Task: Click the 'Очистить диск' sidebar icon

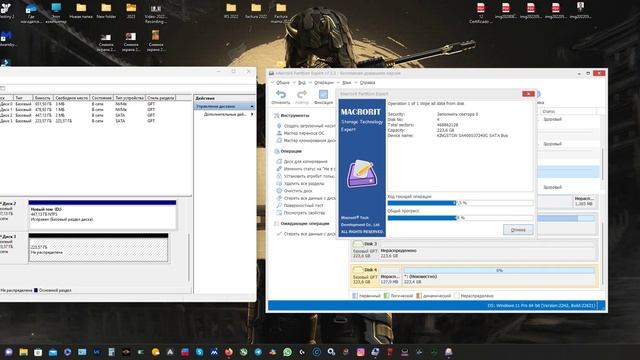Action: (279, 191)
